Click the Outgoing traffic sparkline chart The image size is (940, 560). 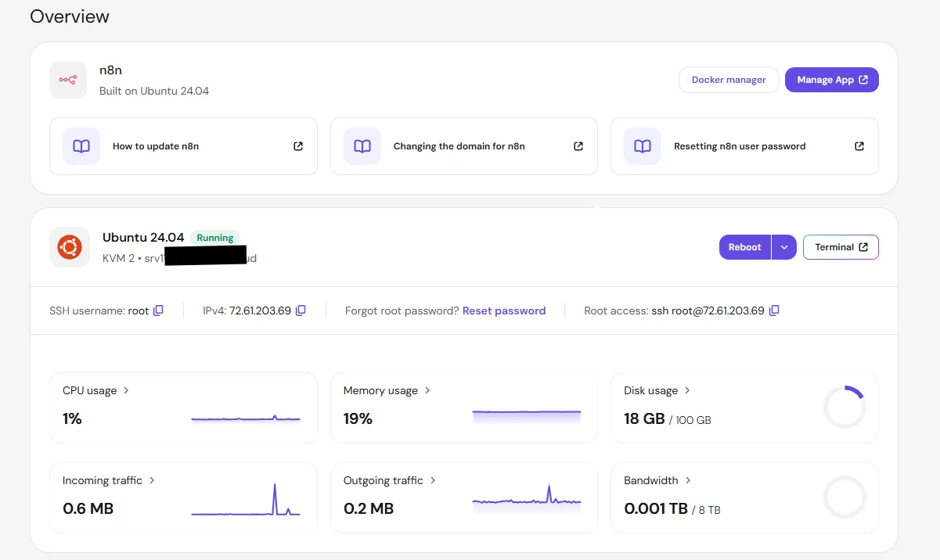click(x=527, y=497)
